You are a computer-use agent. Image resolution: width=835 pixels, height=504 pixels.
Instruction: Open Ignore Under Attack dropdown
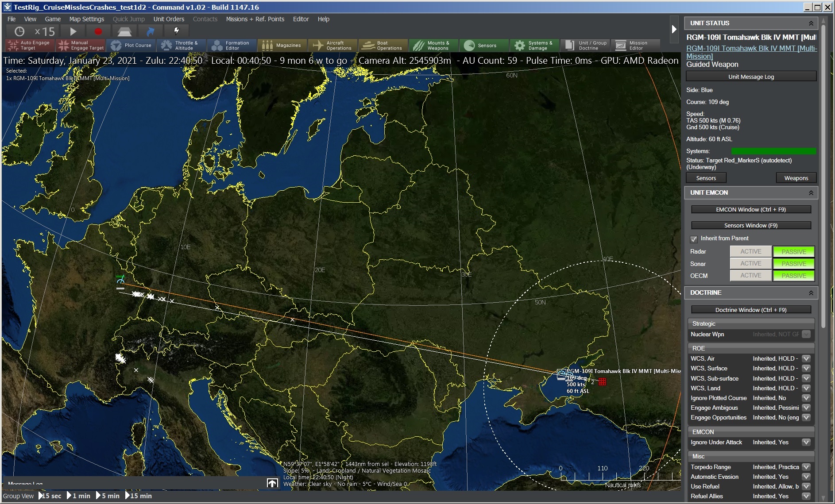point(806,442)
